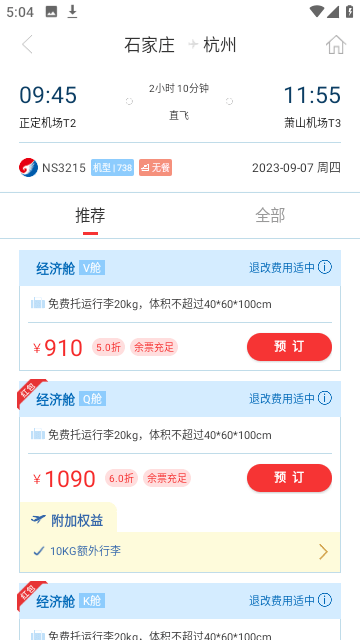Tap 退改费用适中 link on V舱 card

(282, 268)
